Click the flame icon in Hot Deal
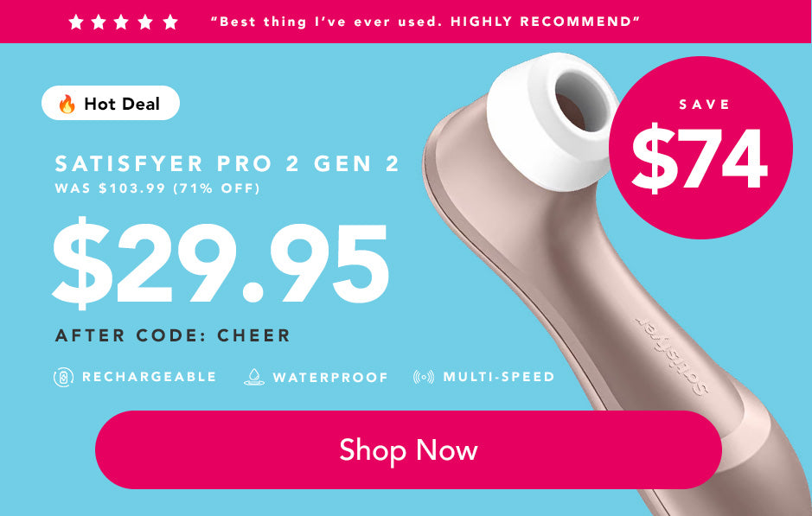Image resolution: width=812 pixels, height=516 pixels. (67, 104)
